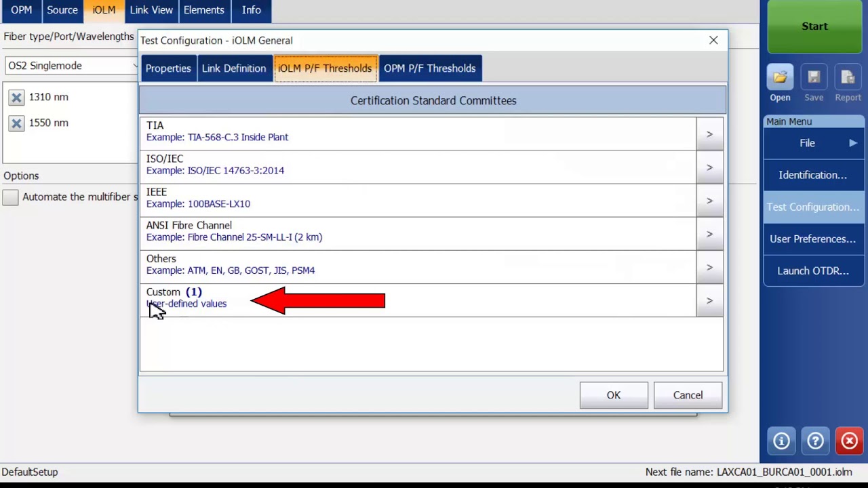Open the OS2 Singlemode fiber type dropdown
This screenshot has height=488, width=868.
click(71, 66)
